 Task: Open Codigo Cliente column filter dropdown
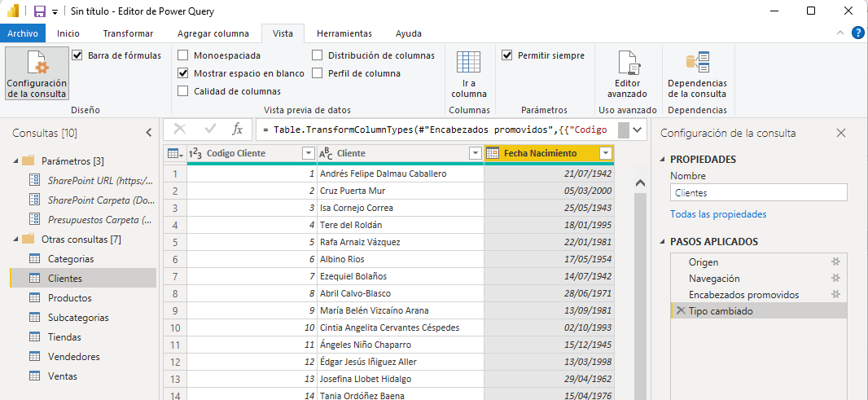coord(309,153)
